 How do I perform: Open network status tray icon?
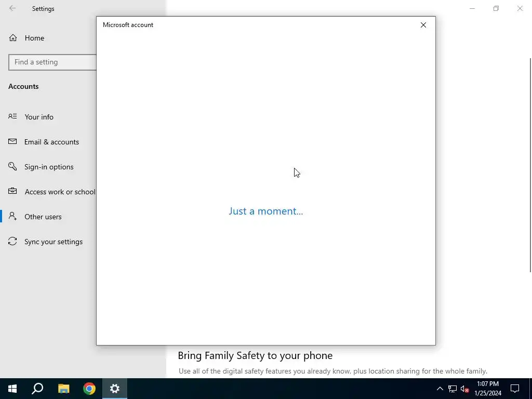coord(453,389)
